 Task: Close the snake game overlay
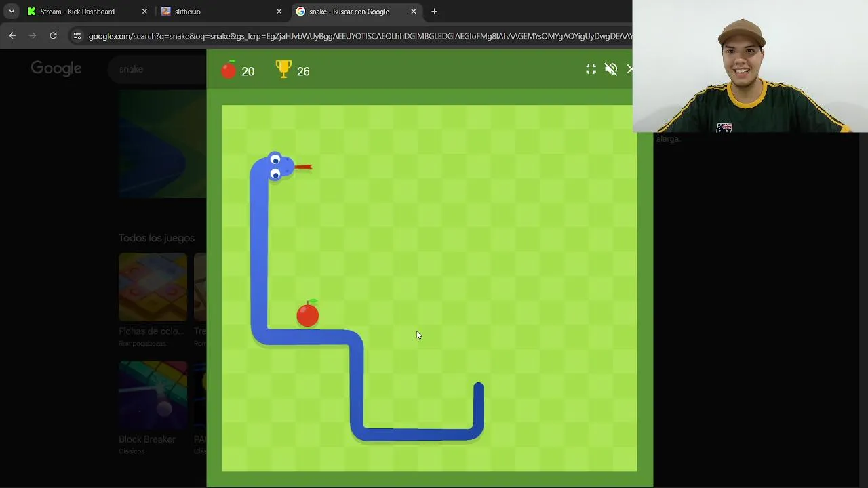629,69
